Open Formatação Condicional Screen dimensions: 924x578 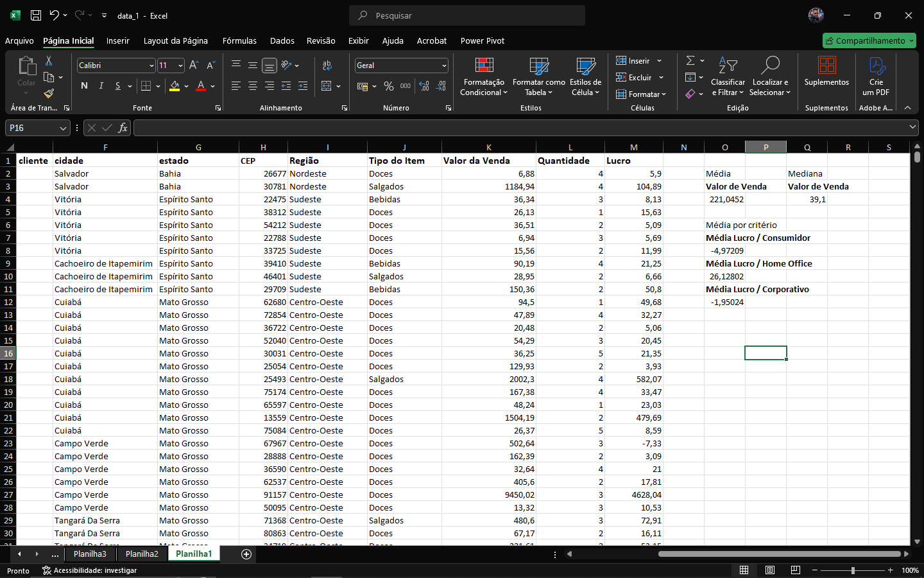click(x=484, y=76)
